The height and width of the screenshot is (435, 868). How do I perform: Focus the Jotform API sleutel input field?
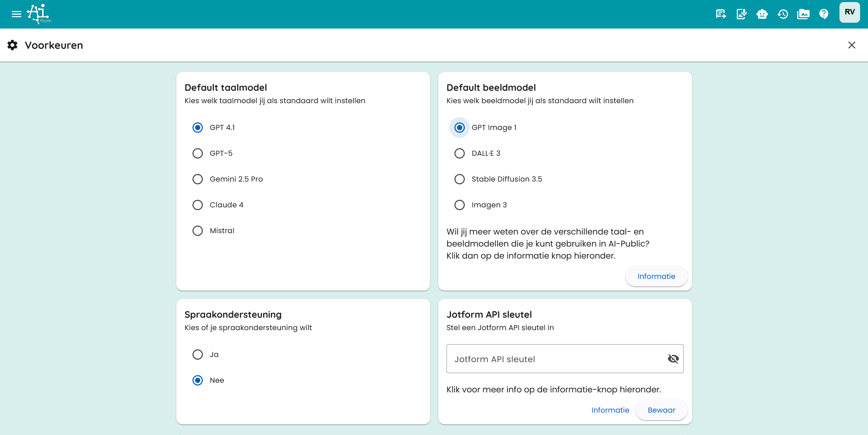pyautogui.click(x=555, y=359)
